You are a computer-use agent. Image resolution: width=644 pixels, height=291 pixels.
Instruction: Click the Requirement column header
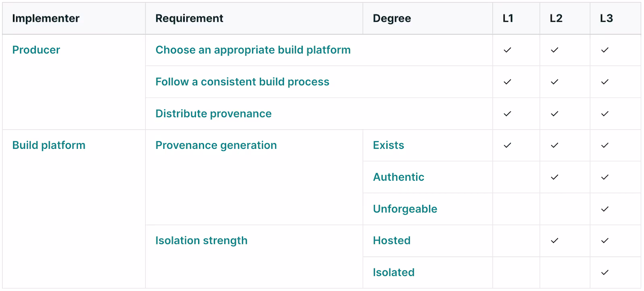tap(189, 19)
